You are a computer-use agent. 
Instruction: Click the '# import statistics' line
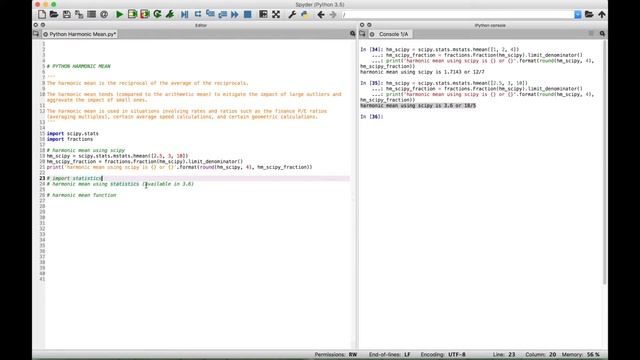74,178
